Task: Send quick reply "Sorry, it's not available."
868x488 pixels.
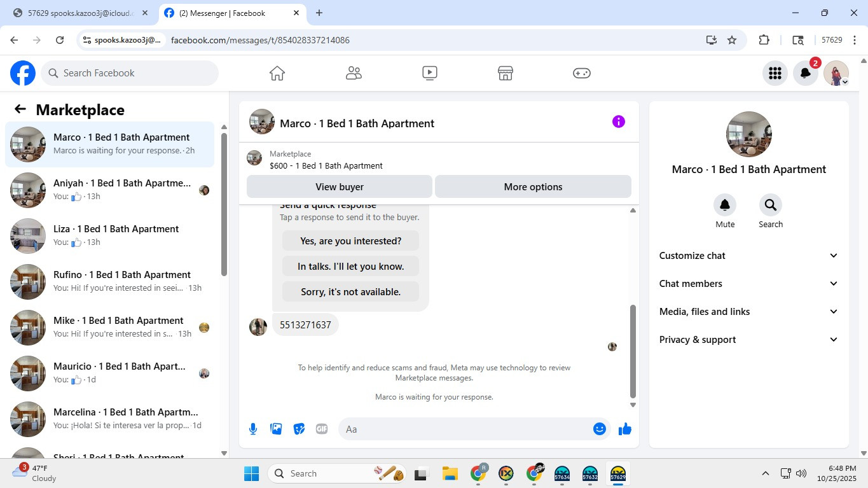Action: [x=351, y=291]
